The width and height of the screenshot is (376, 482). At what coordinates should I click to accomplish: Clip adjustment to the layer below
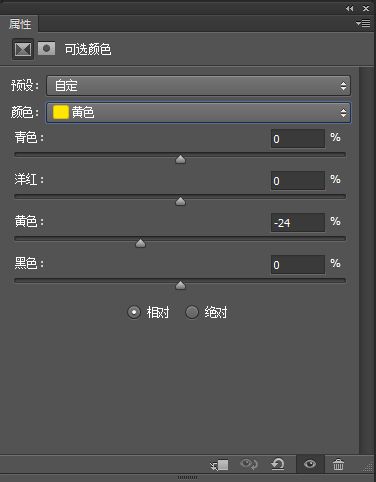(219, 465)
